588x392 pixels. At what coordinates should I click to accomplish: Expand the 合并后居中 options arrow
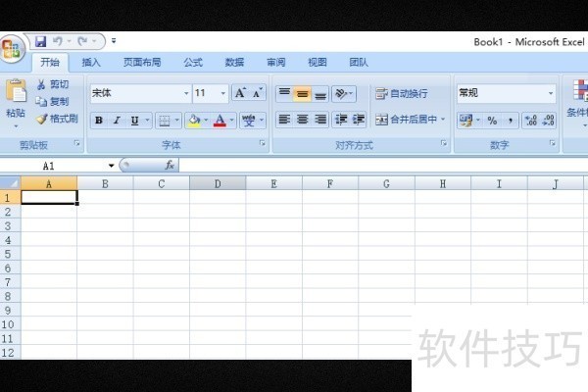[x=443, y=120]
